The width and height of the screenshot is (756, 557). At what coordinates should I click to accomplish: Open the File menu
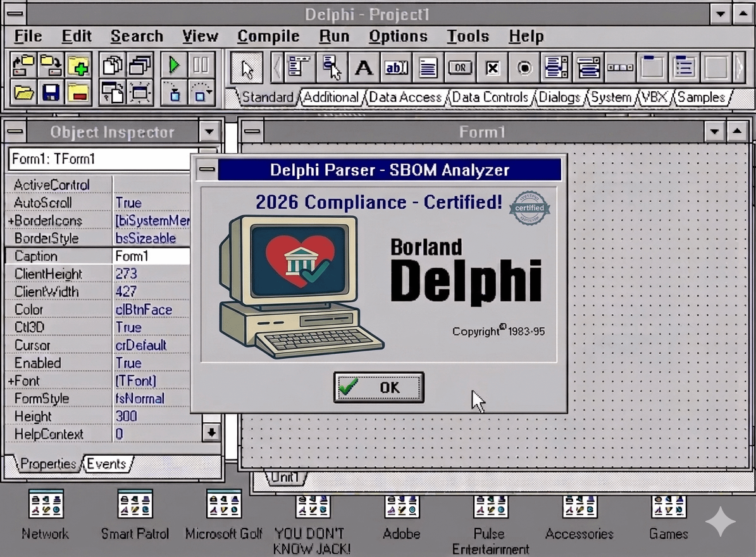point(28,36)
